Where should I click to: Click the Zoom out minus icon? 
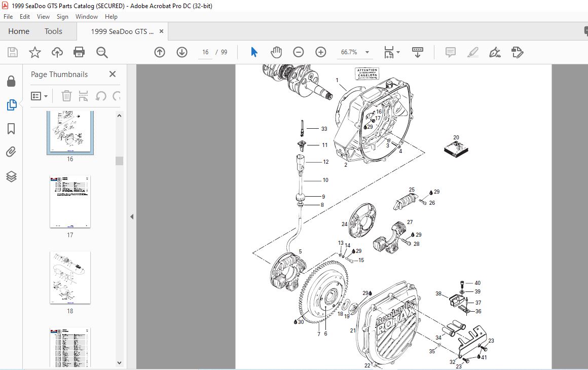click(x=299, y=52)
